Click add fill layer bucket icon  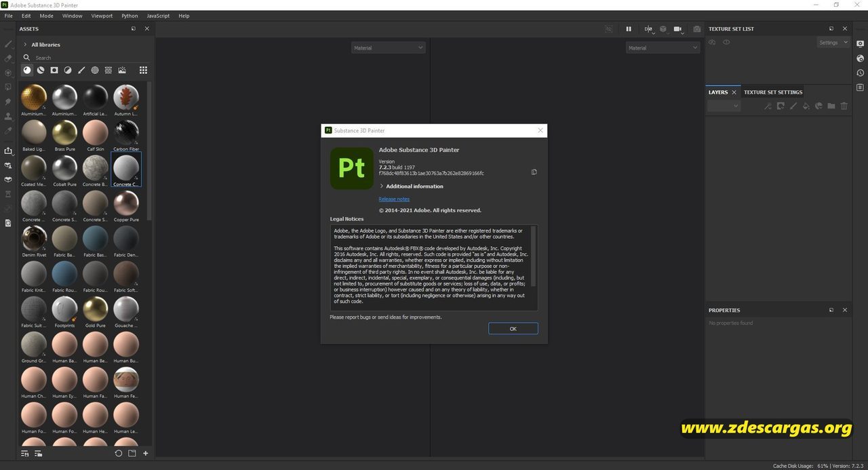click(x=806, y=106)
